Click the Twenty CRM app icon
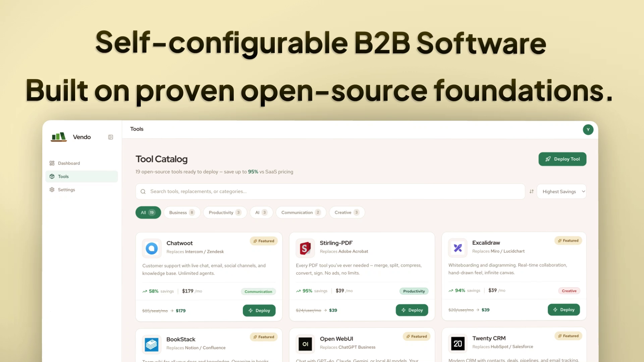The image size is (644, 362). (x=458, y=344)
